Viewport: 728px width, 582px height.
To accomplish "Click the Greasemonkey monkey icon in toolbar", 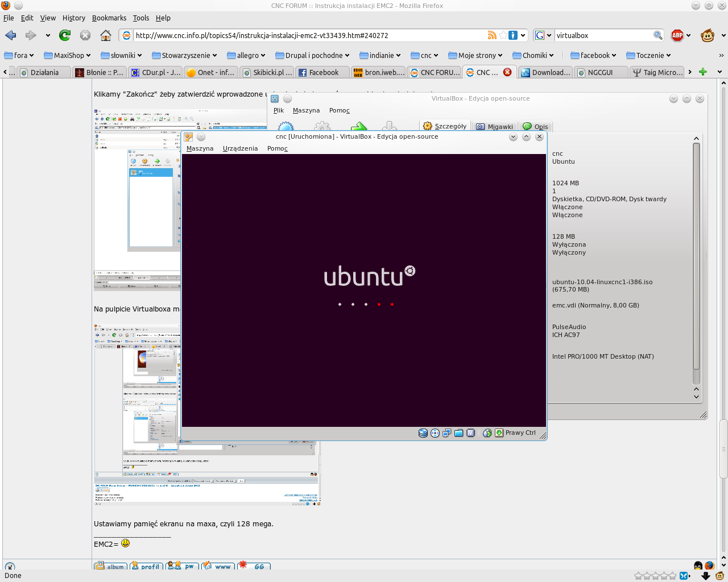I will [708, 35].
